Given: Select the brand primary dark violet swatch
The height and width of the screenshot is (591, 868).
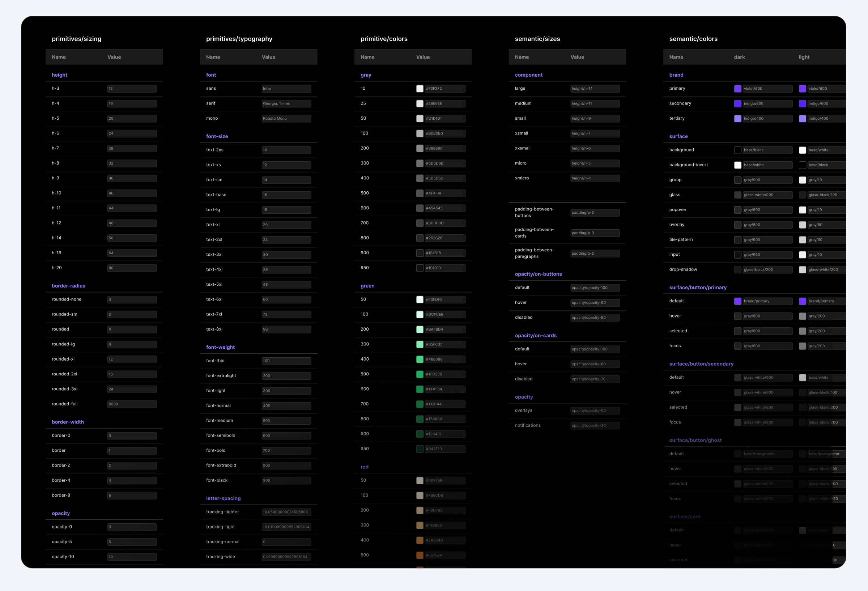Looking at the screenshot, I should [738, 89].
